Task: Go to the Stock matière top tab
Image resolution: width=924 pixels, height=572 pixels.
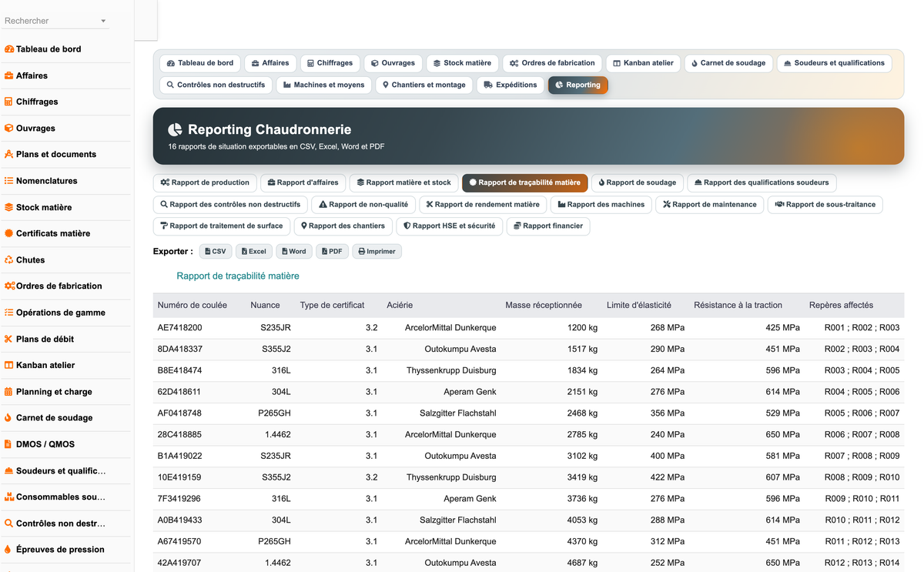Action: (x=462, y=63)
